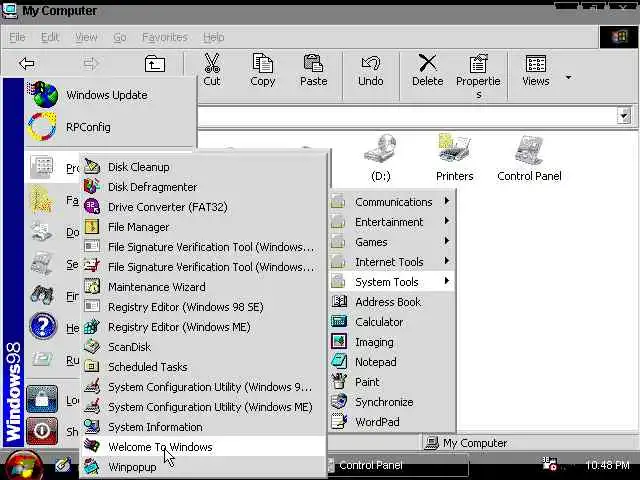Screen dimensions: 640x480
Task: Launch Winpopup
Action: pos(204,467)
